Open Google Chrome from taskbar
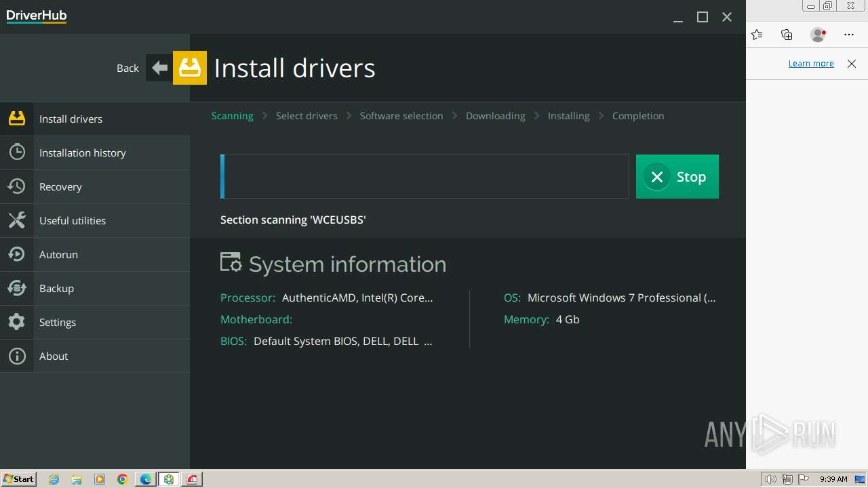The width and height of the screenshot is (868, 488). tap(123, 479)
